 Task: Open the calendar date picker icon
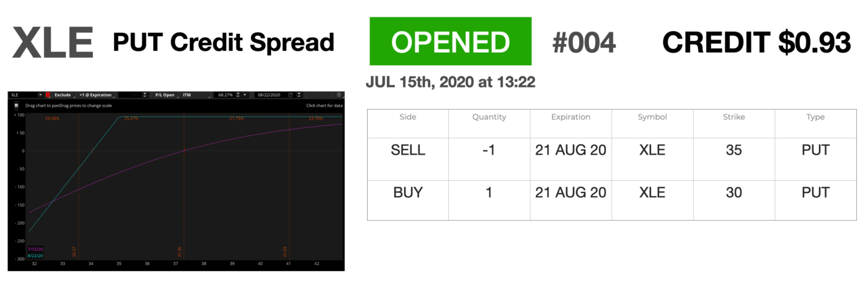[291, 95]
